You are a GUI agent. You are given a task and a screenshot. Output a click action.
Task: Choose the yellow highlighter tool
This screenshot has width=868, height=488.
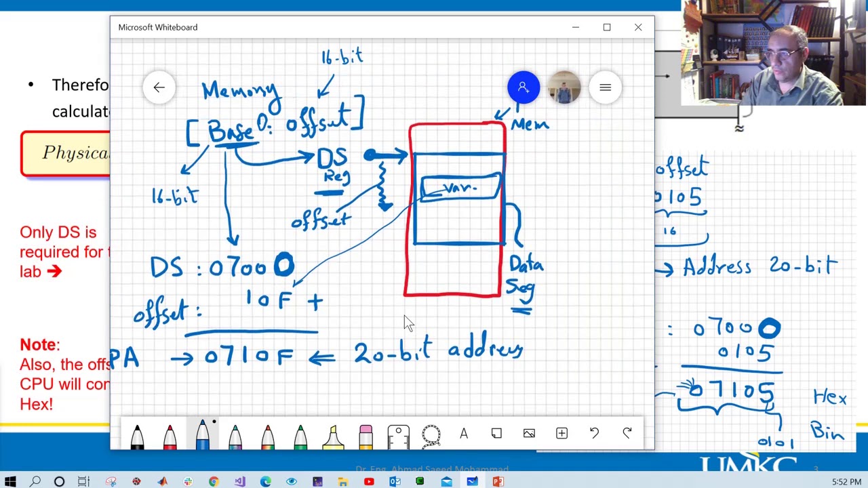332,436
